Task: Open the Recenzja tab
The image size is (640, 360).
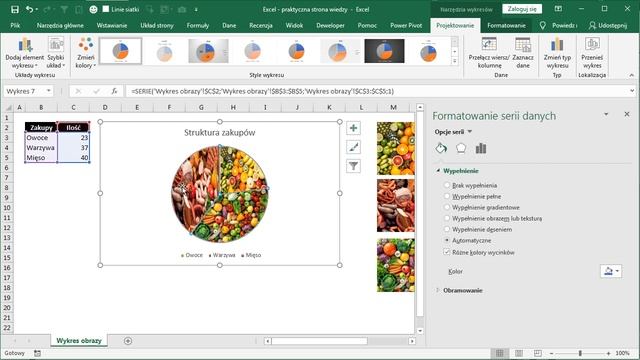Action: pos(261,25)
